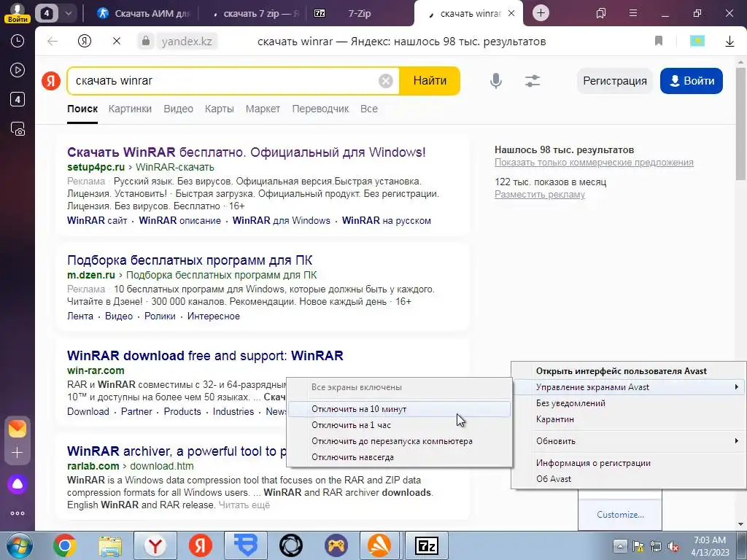Click Customize... in tray popup
The image size is (747, 560).
pyautogui.click(x=620, y=515)
